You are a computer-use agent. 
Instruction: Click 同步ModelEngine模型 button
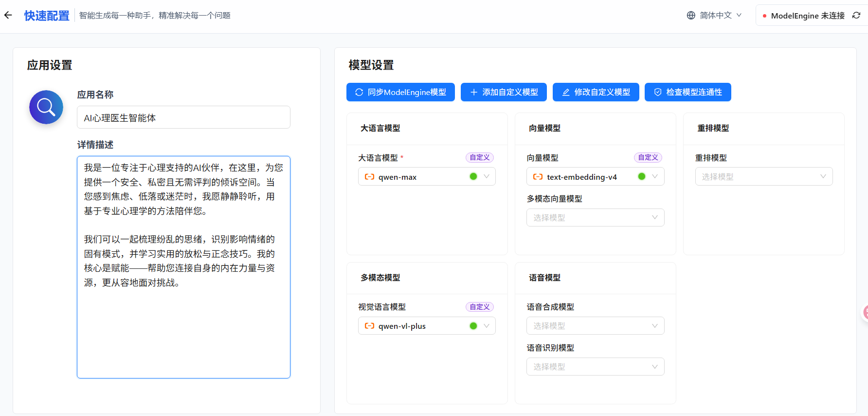(400, 92)
